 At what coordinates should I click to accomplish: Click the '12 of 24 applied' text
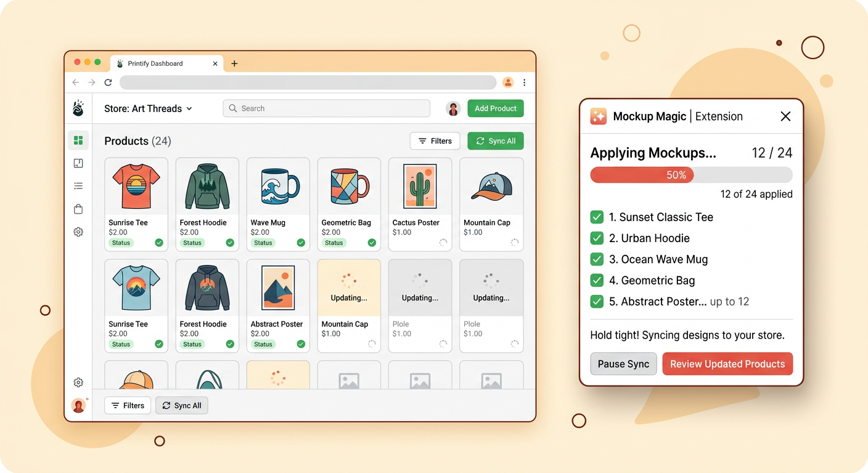[x=756, y=194]
